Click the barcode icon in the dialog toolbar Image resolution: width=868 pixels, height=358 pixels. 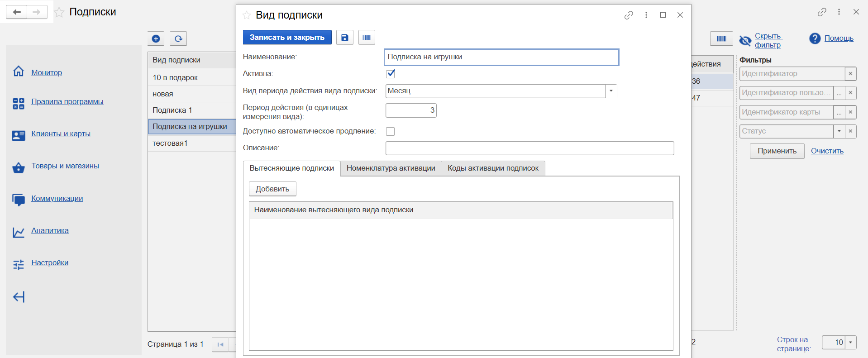[x=367, y=38]
